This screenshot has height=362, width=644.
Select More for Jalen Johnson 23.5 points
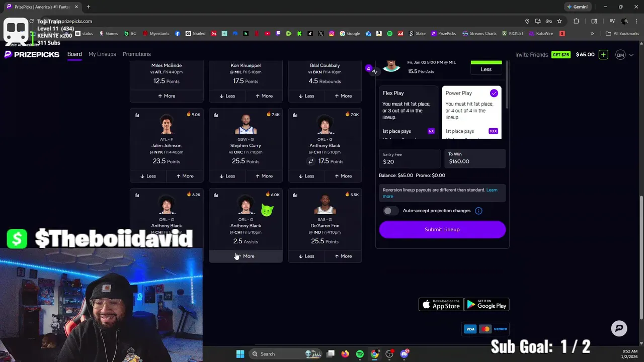tap(185, 176)
